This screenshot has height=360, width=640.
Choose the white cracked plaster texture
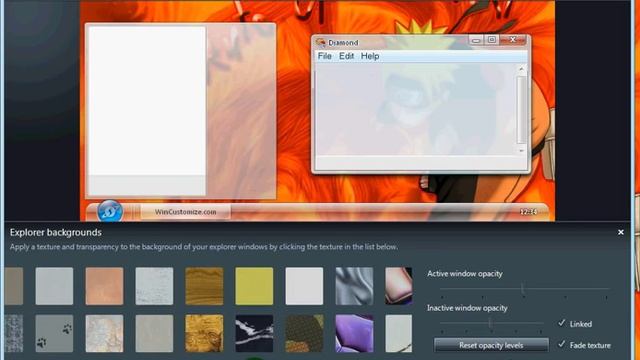click(154, 286)
